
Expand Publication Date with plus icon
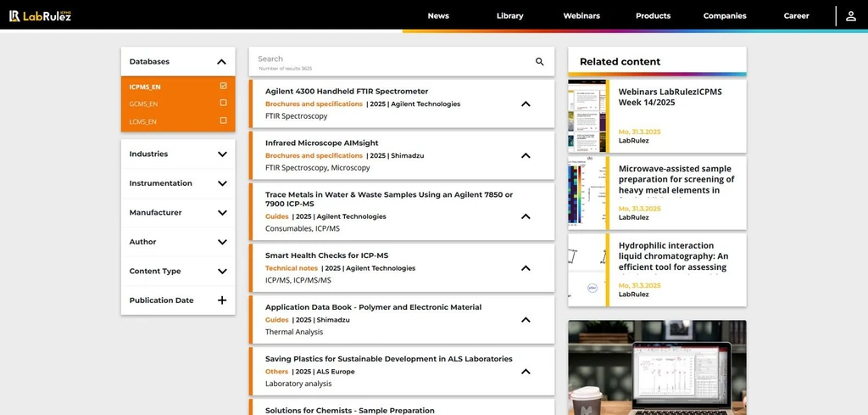pos(222,300)
